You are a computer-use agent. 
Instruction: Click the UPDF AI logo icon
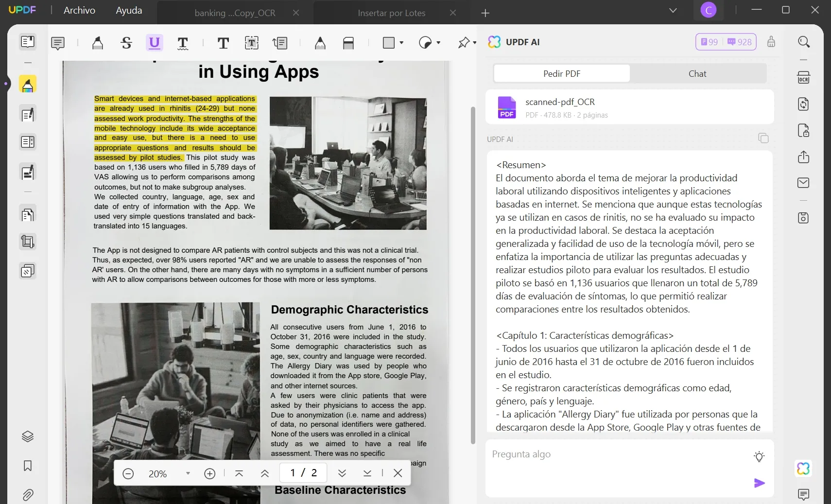pos(494,42)
